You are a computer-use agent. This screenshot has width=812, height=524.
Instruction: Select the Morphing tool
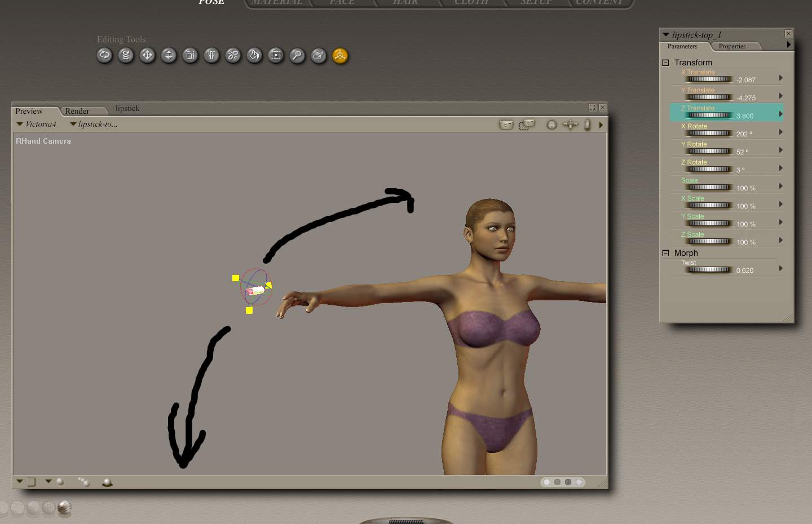[319, 55]
